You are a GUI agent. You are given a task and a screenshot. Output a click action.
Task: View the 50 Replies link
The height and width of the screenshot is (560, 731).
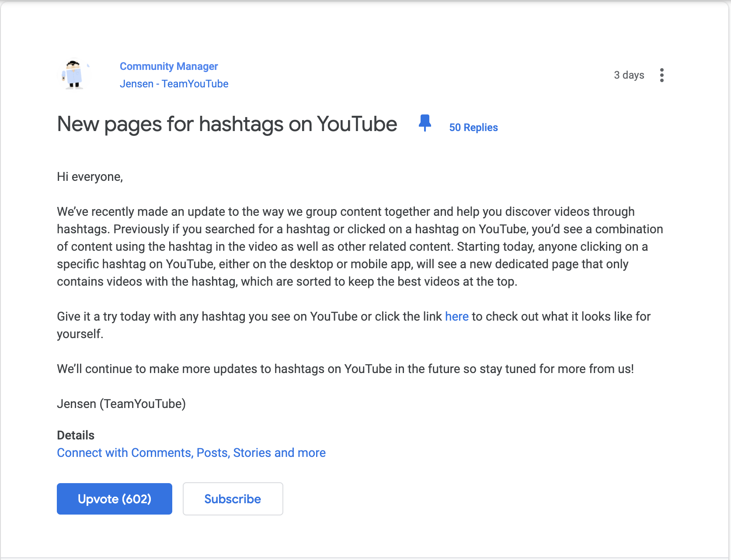pos(473,128)
